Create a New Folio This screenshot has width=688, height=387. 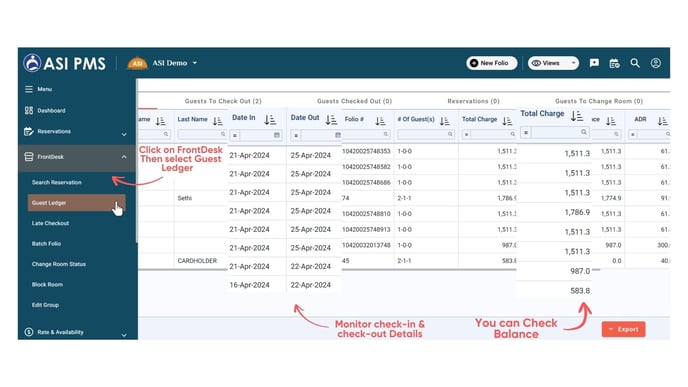[x=491, y=63]
